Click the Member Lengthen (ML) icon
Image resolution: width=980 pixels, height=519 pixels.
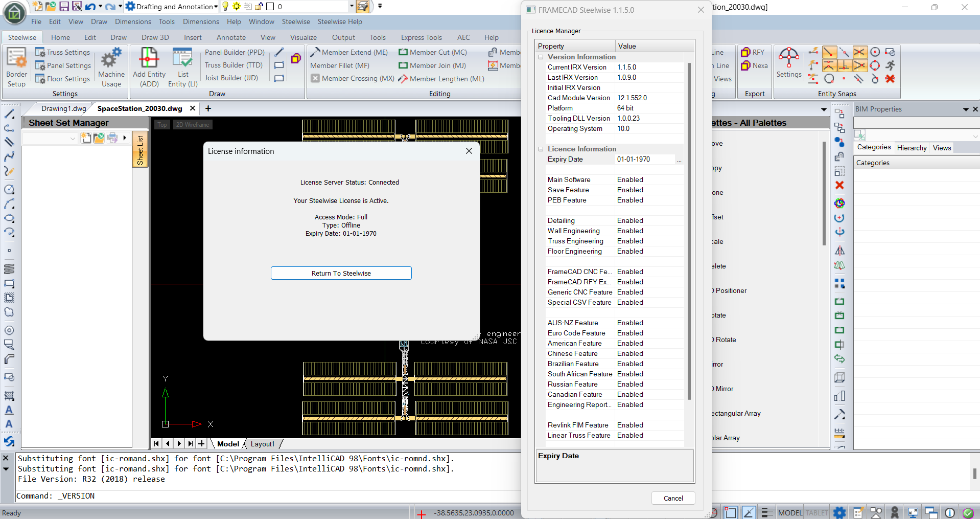[403, 79]
